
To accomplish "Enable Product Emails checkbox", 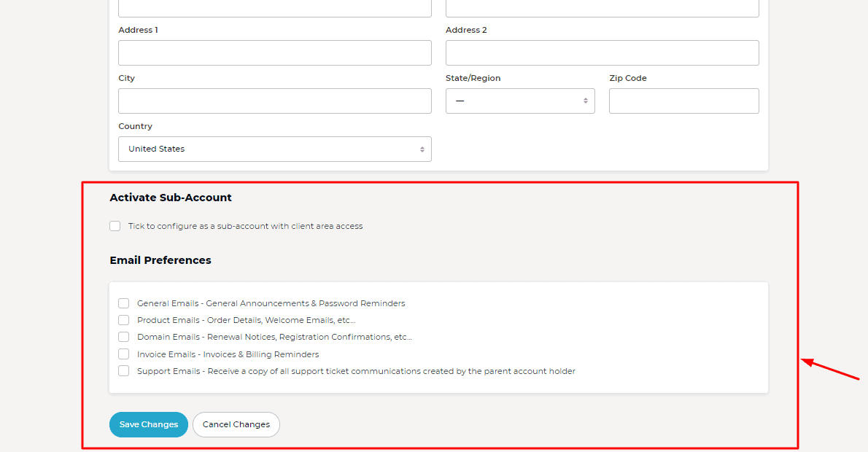I will pyautogui.click(x=124, y=320).
